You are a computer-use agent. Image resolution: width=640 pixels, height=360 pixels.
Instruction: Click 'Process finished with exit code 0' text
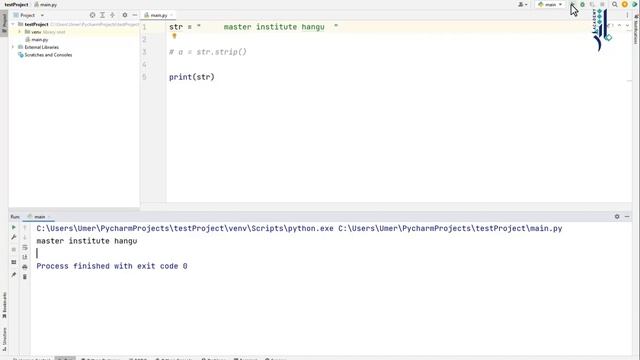coord(112,266)
